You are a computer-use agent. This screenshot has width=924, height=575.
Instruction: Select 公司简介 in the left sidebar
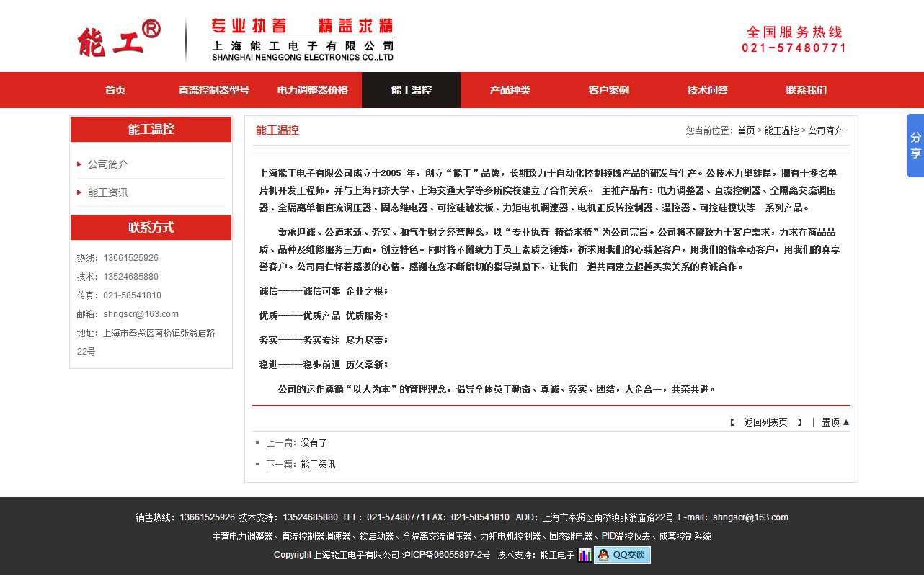coord(108,164)
